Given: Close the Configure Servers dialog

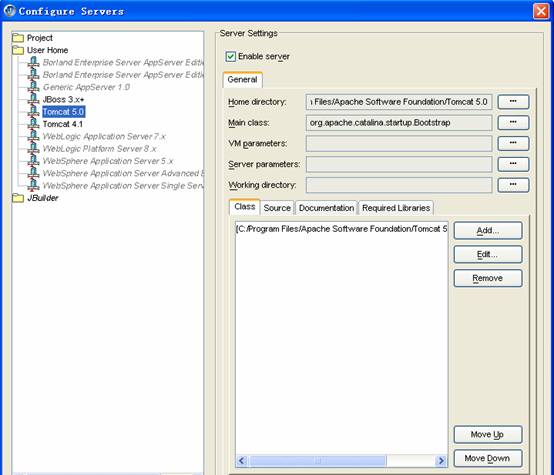Looking at the screenshot, I should coord(541,11).
